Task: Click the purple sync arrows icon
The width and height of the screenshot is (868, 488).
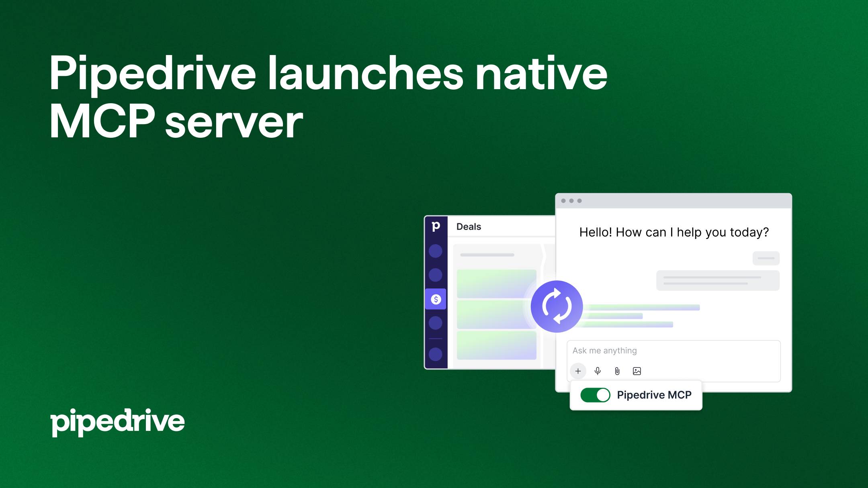Action: 557,306
